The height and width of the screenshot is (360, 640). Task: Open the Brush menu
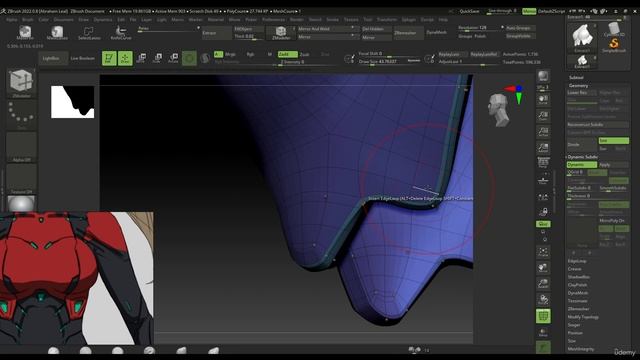point(28,20)
